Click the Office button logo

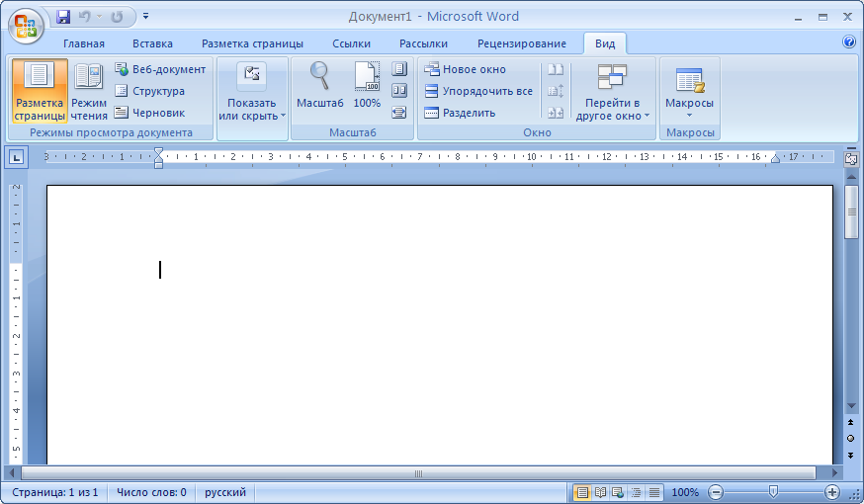27,24
